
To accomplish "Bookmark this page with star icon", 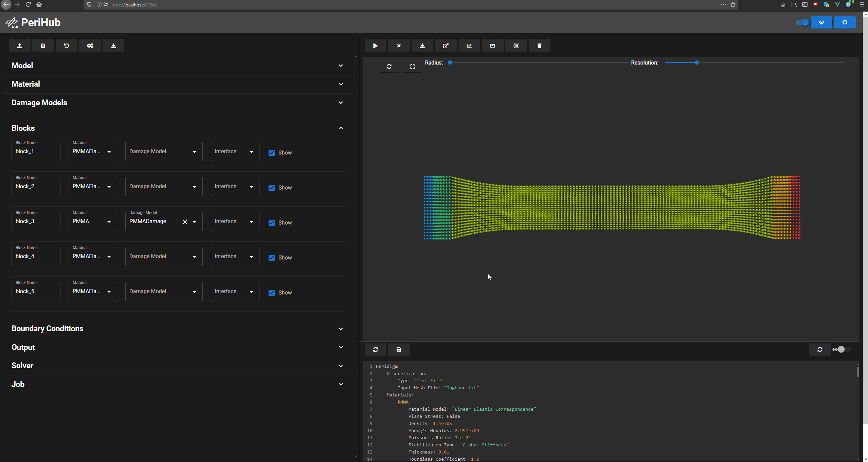I will [x=733, y=4].
